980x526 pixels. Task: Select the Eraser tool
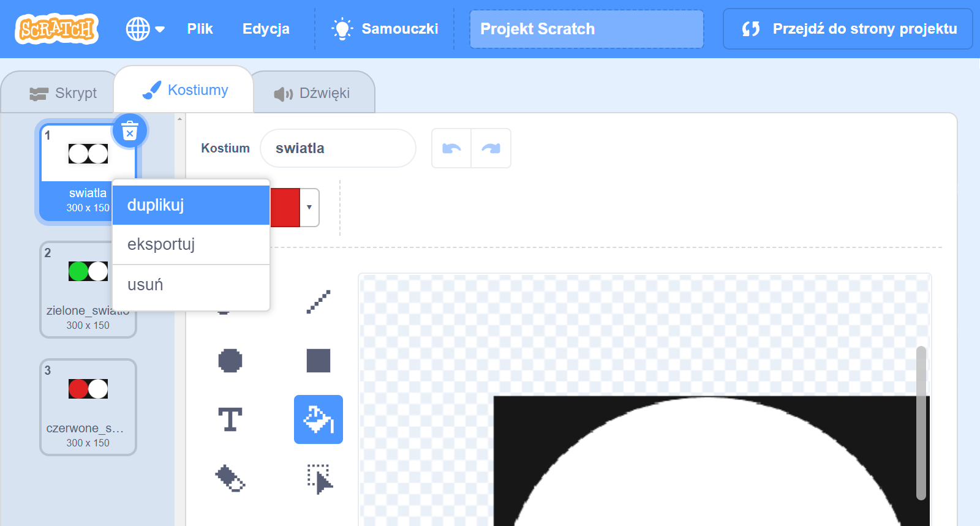(x=230, y=478)
